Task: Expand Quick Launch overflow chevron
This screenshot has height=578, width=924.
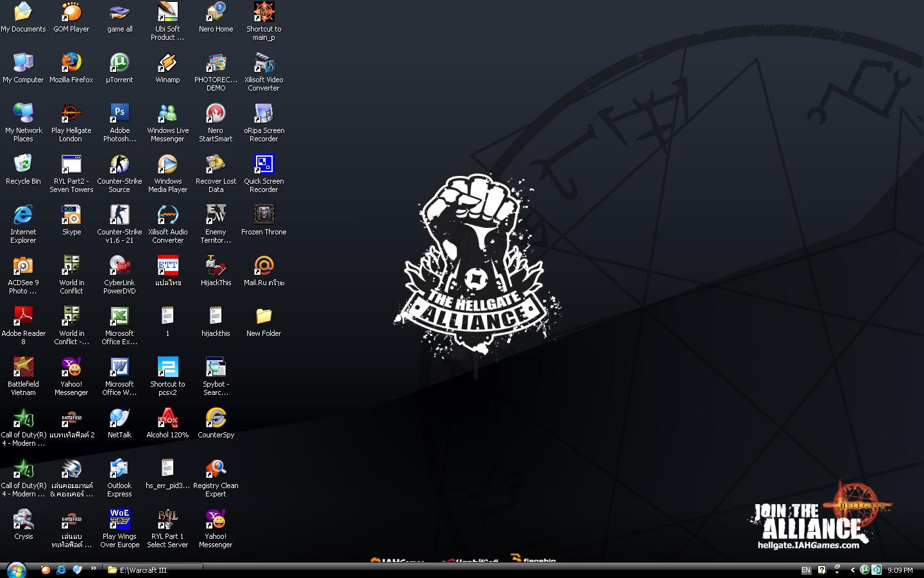Action: (x=94, y=568)
